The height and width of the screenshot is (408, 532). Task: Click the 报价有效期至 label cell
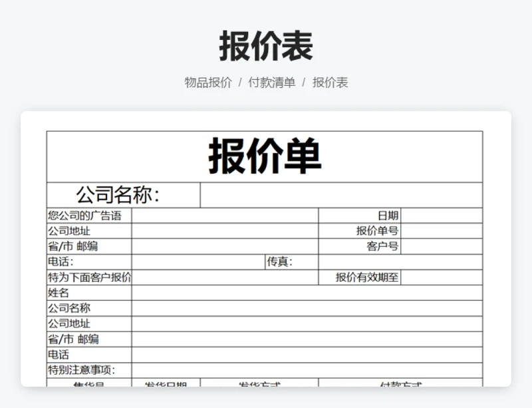click(360, 278)
